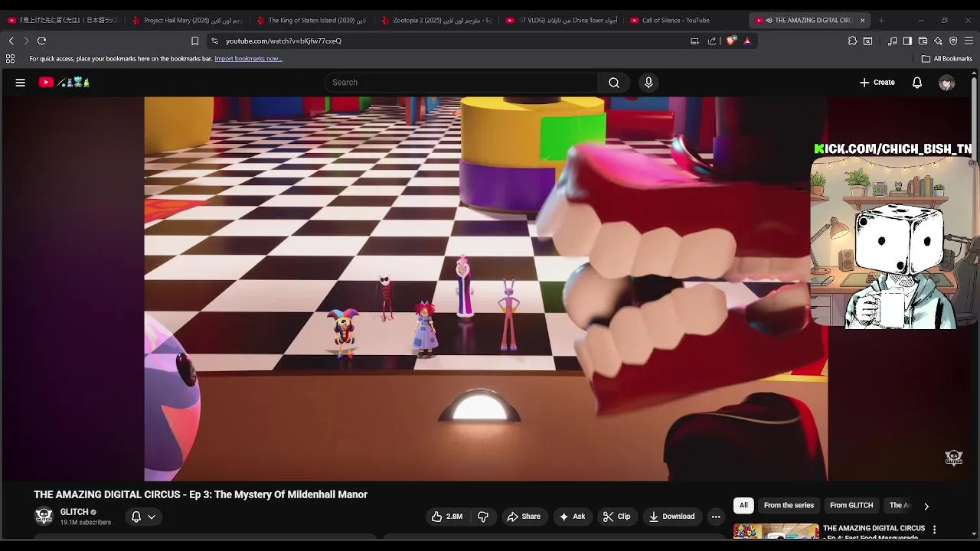
Task: Click the Download button
Action: (671, 517)
